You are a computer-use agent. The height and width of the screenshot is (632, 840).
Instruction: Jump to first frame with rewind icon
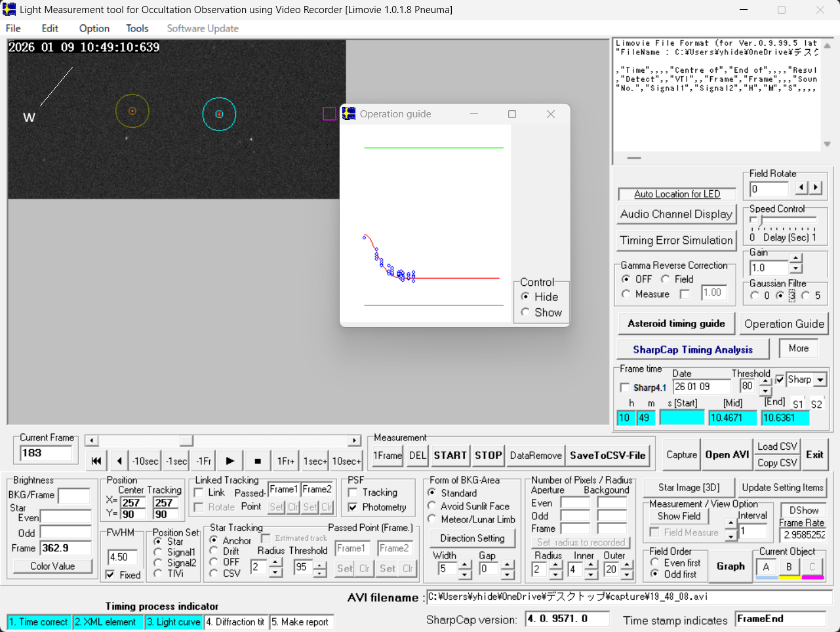click(x=96, y=461)
